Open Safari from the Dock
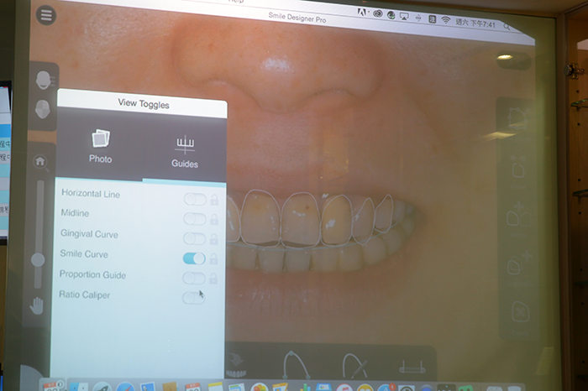The image size is (588, 391). [125, 387]
